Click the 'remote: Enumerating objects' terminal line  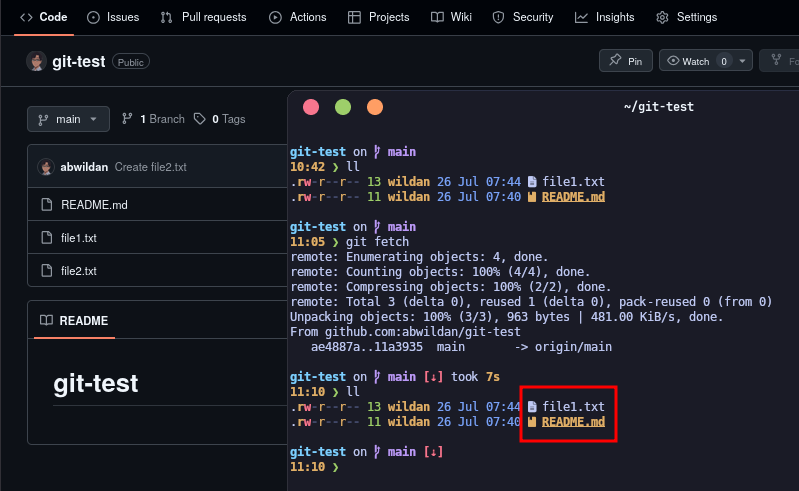[419, 257]
